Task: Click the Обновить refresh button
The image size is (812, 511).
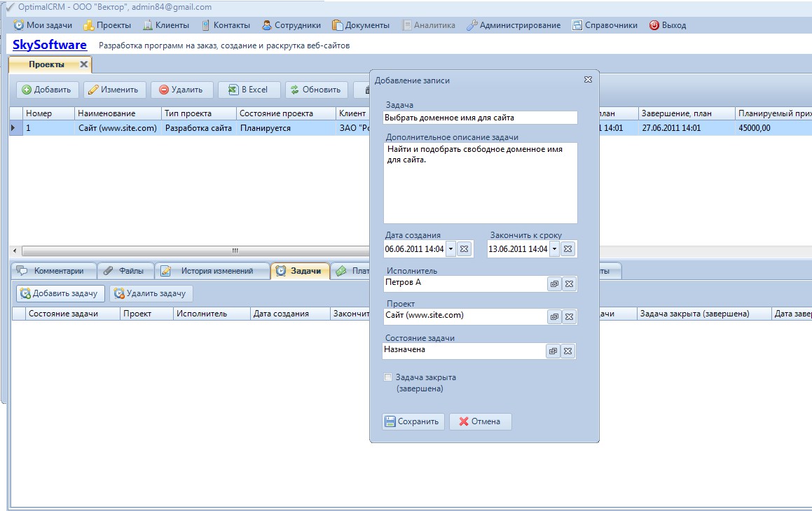Action: point(317,90)
